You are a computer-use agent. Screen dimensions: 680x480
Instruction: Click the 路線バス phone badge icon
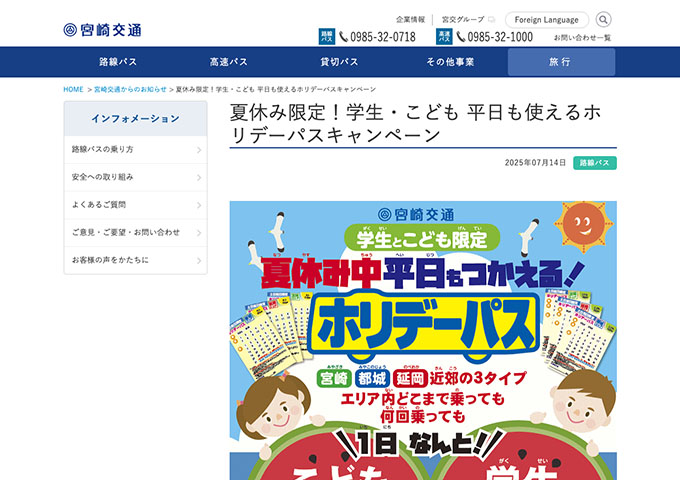coord(327,37)
